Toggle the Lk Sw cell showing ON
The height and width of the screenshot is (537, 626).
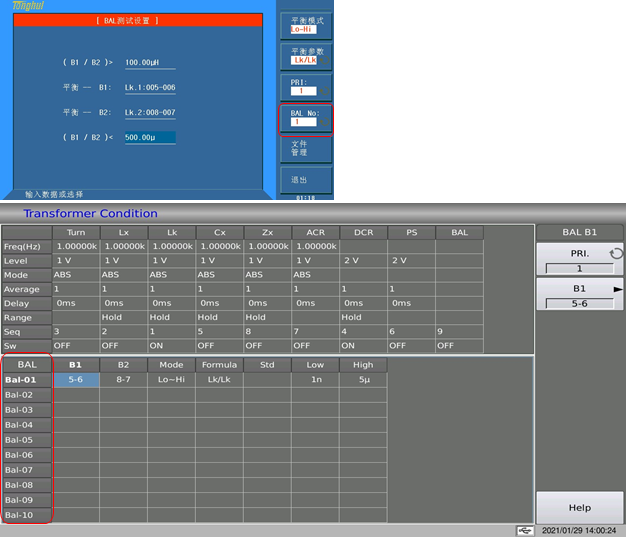(x=171, y=345)
